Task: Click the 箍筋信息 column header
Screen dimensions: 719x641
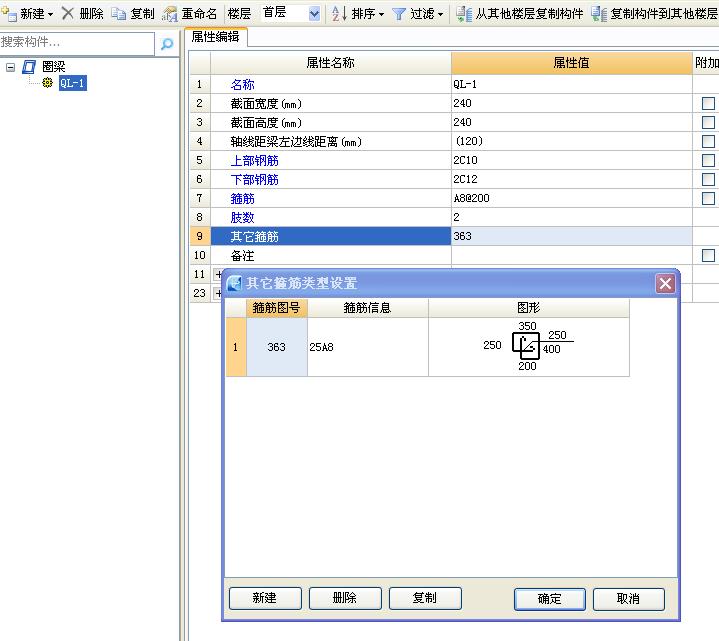Action: (367, 308)
